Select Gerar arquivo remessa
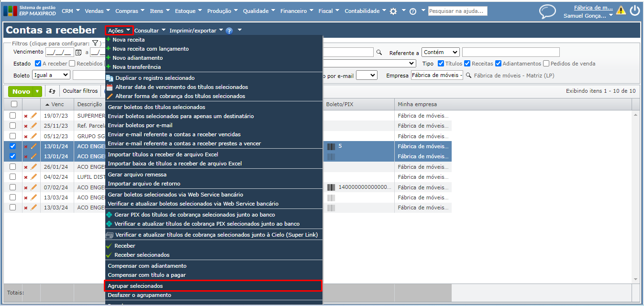This screenshot has height=306, width=644. click(137, 175)
